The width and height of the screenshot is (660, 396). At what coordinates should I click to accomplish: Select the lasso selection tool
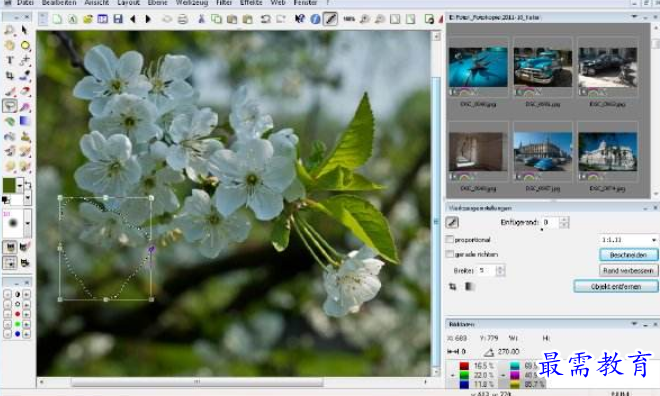click(x=10, y=106)
